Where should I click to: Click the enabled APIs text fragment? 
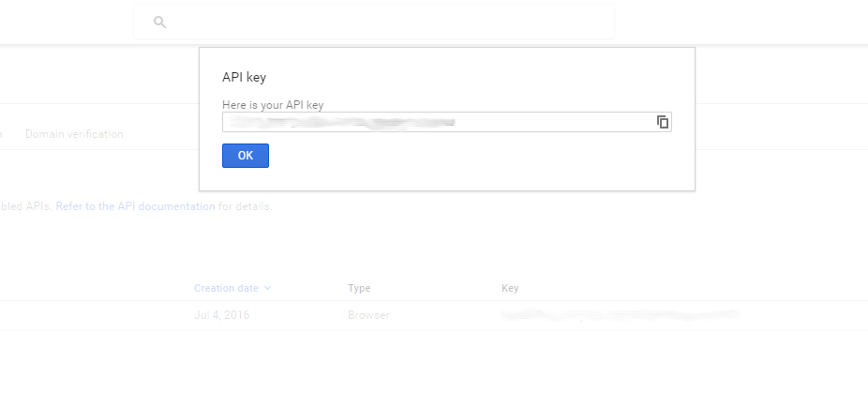point(26,206)
